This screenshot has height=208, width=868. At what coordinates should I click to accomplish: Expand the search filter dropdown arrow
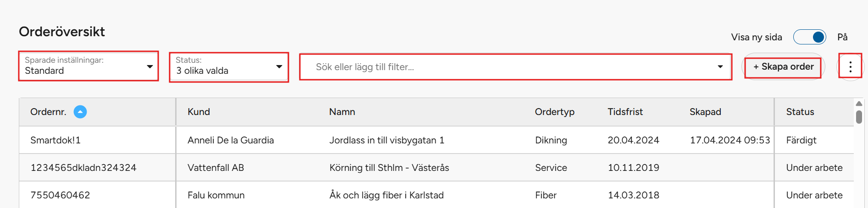click(720, 67)
